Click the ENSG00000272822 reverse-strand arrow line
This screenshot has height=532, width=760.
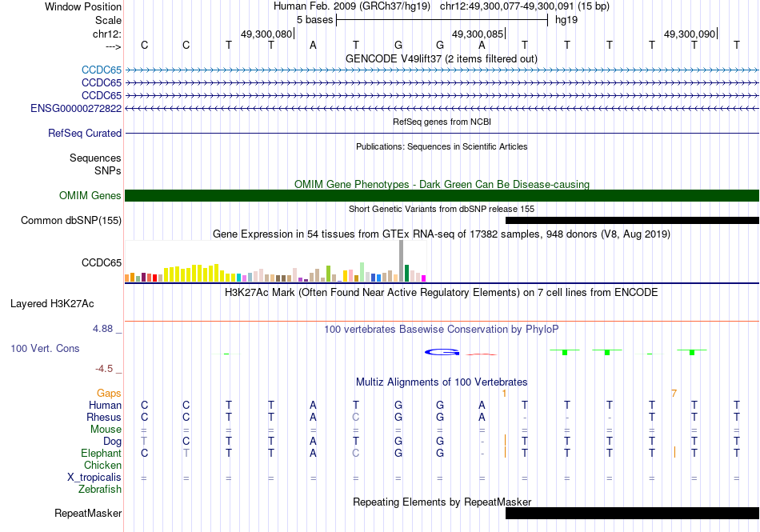coord(442,109)
